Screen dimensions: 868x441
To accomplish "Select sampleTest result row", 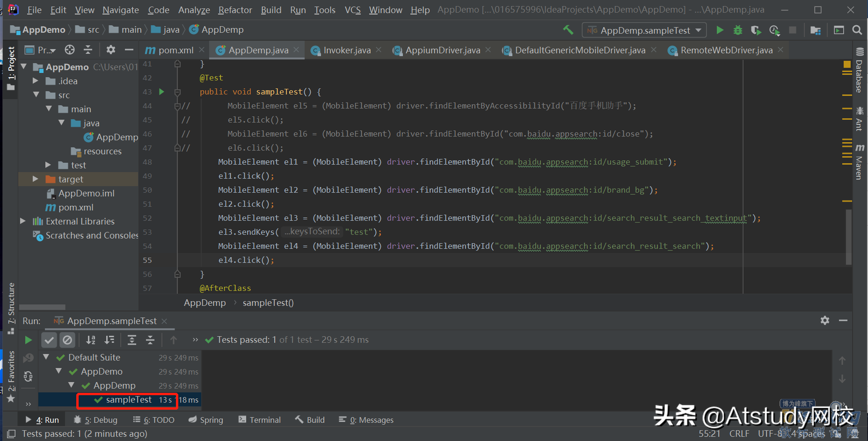I will click(x=120, y=400).
